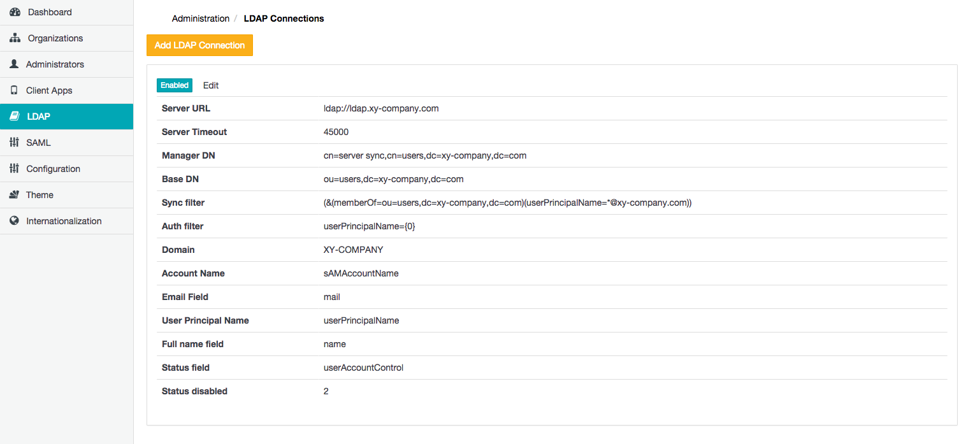Image resolution: width=980 pixels, height=444 pixels.
Task: Click the Internationalization globe icon
Action: pyautogui.click(x=14, y=221)
